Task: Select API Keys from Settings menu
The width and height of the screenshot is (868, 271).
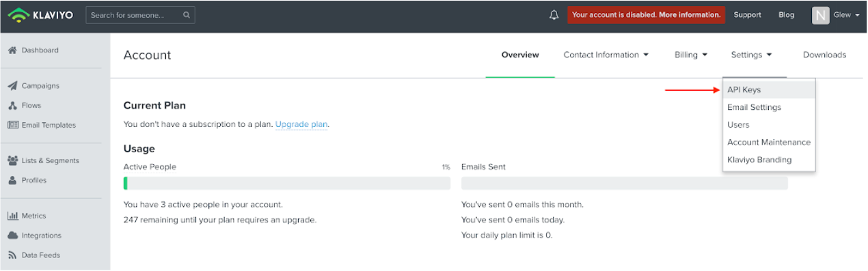Action: [x=769, y=89]
